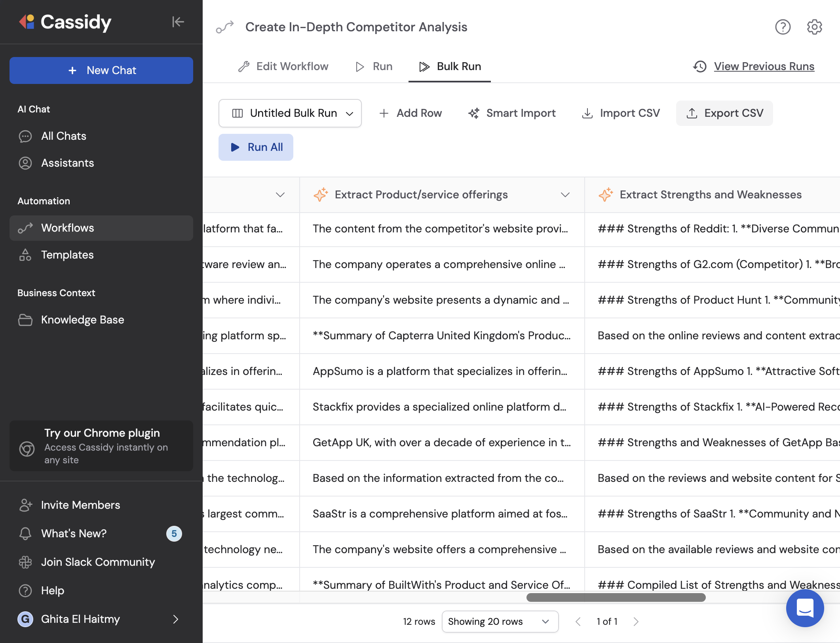
Task: Expand the Ghita El Haitmy account menu
Action: [176, 619]
